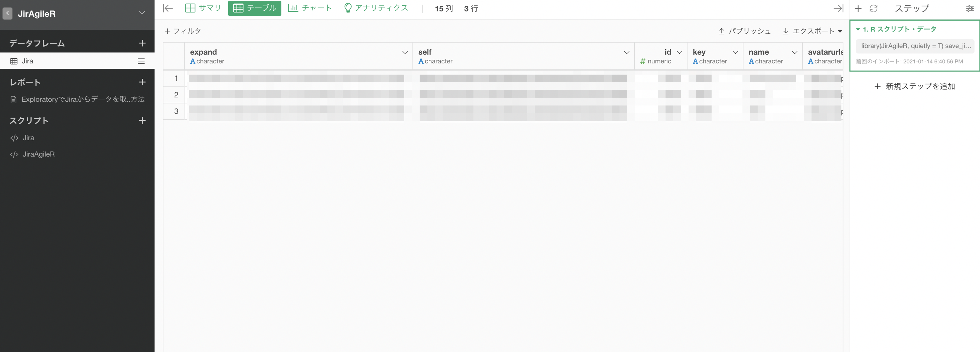Collapse the R スクリプト・データ step
This screenshot has height=352, width=980.
pyautogui.click(x=858, y=29)
